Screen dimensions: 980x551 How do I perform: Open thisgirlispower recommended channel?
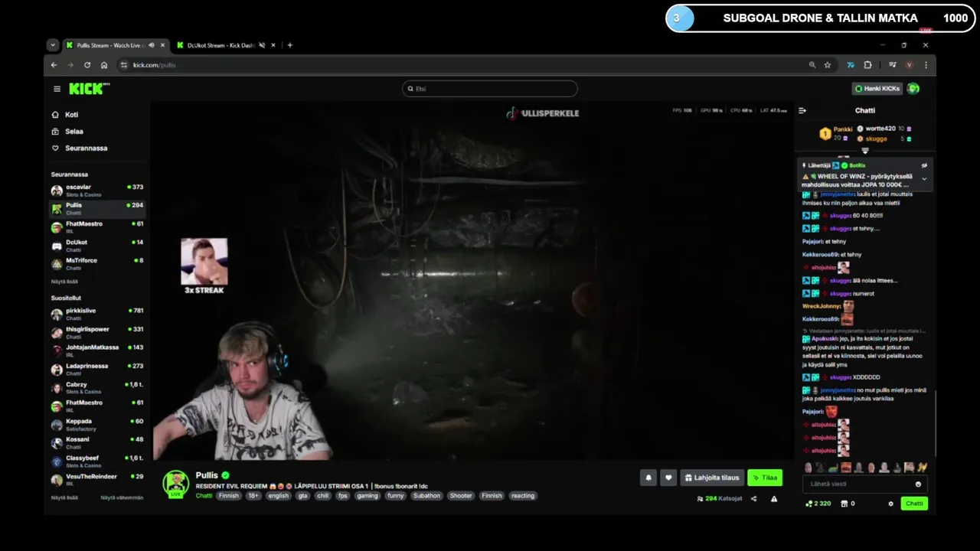(x=97, y=332)
